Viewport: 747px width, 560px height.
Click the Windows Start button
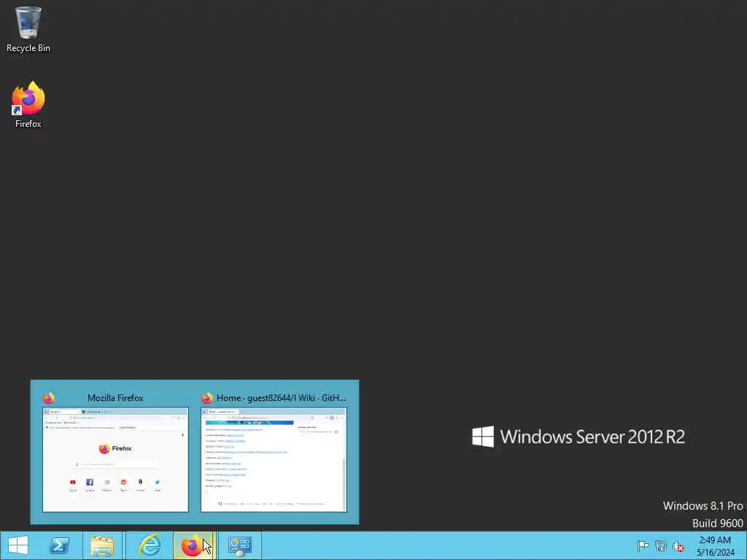pyautogui.click(x=18, y=545)
